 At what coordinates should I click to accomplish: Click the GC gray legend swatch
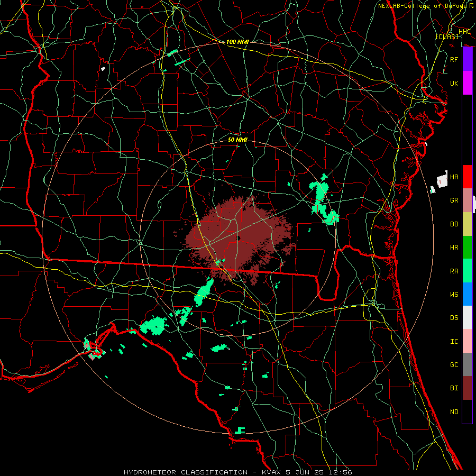click(467, 364)
